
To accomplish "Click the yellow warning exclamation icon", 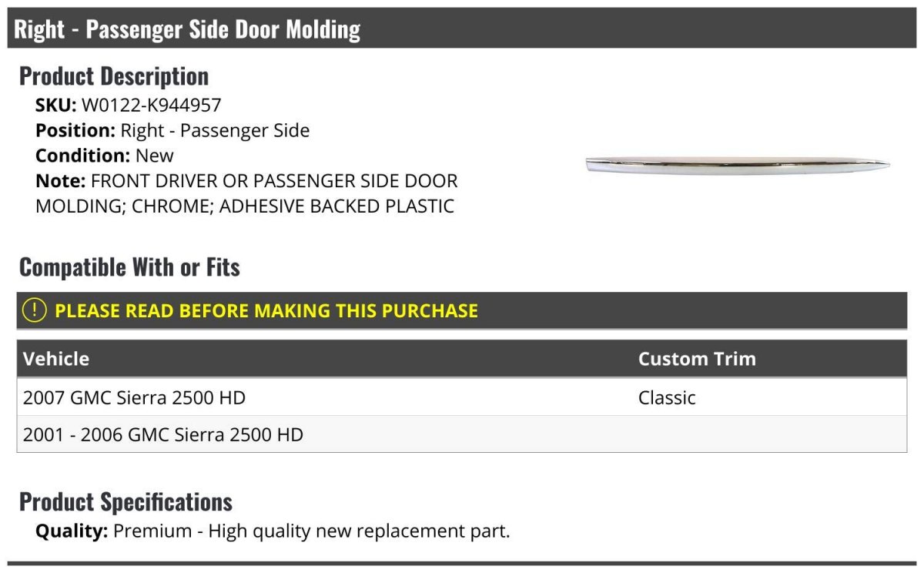I will [35, 310].
